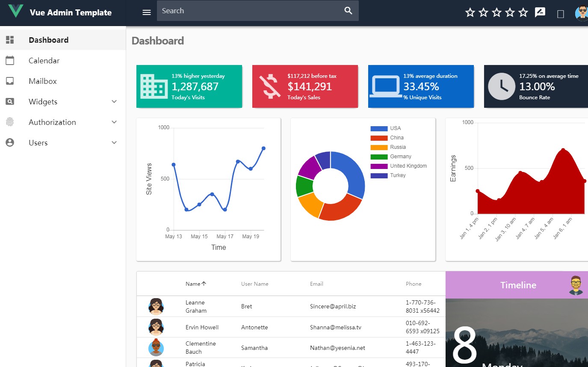This screenshot has height=367, width=588.
Task: Open the navigation drawer via hamburger icon
Action: pyautogui.click(x=147, y=12)
